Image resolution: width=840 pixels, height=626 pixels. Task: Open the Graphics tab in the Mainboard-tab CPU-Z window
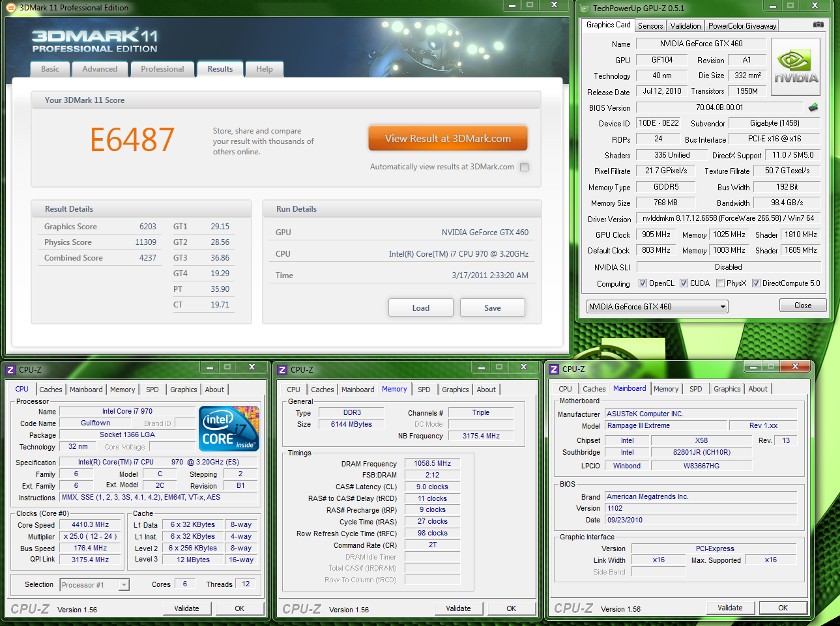(x=727, y=389)
